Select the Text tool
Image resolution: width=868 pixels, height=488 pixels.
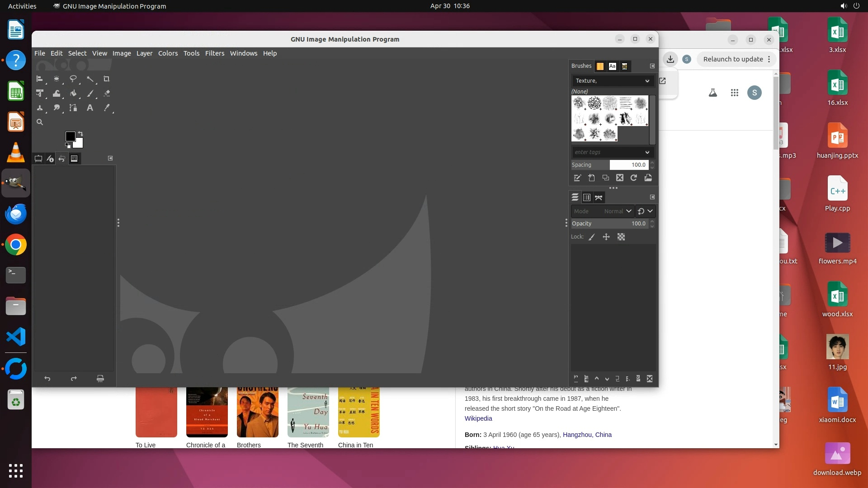tap(90, 108)
